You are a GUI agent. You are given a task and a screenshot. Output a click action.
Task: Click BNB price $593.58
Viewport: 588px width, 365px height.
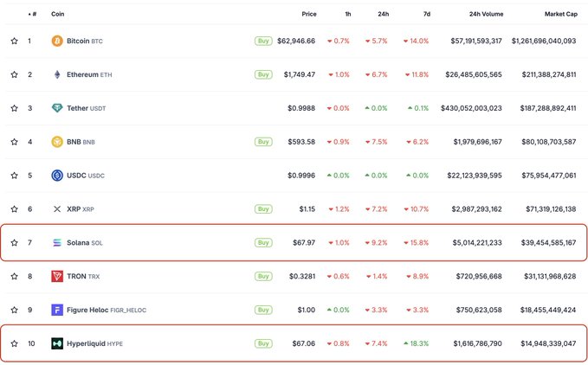[x=301, y=142]
